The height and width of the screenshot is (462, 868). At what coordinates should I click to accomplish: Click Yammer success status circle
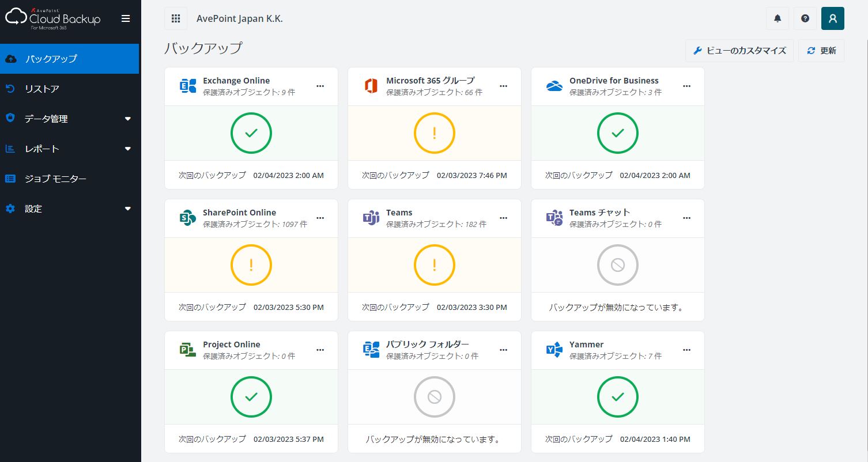coord(618,397)
